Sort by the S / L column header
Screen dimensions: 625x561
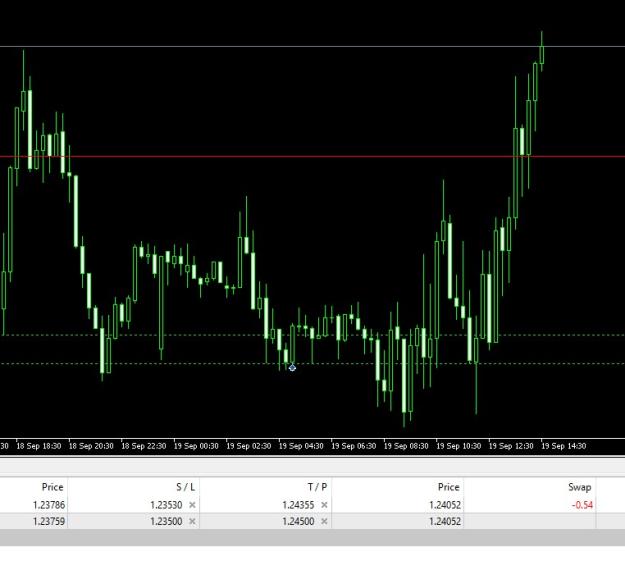[x=185, y=487]
